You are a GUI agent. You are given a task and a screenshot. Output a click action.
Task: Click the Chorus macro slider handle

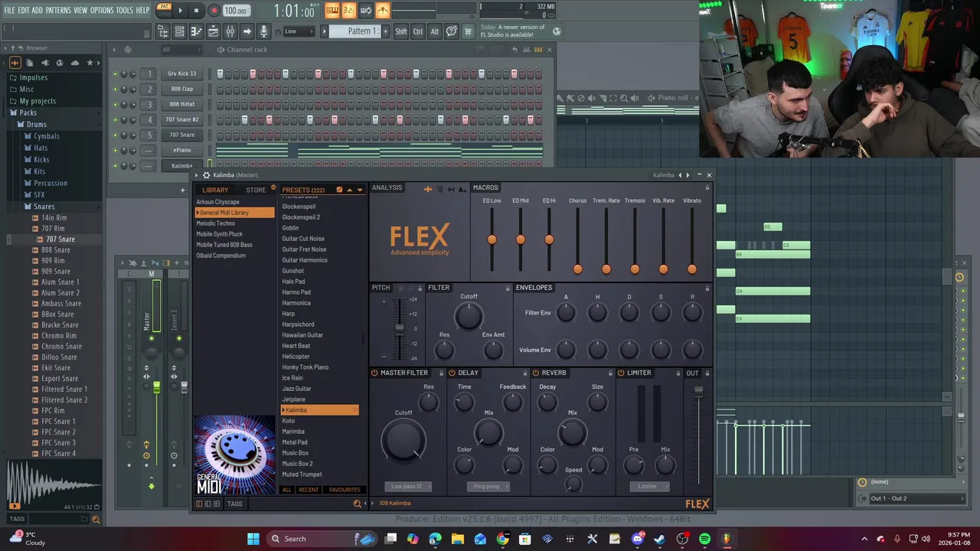tap(577, 269)
